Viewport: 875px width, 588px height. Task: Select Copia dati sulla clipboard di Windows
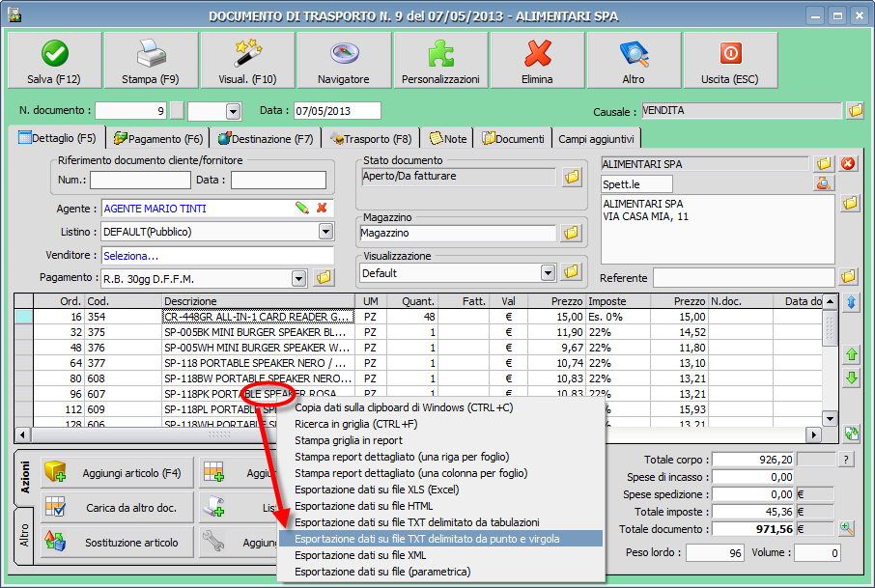pos(440,407)
